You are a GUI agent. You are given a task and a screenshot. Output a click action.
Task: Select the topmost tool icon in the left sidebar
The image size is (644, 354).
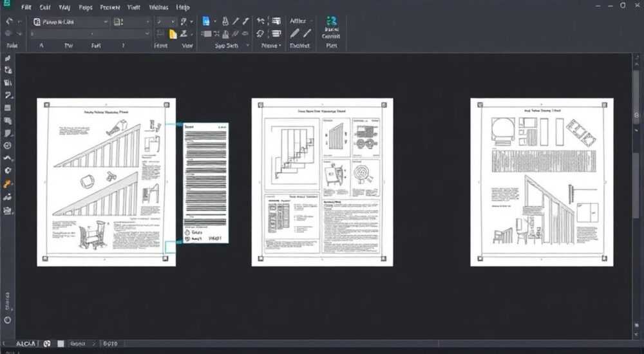[x=7, y=59]
